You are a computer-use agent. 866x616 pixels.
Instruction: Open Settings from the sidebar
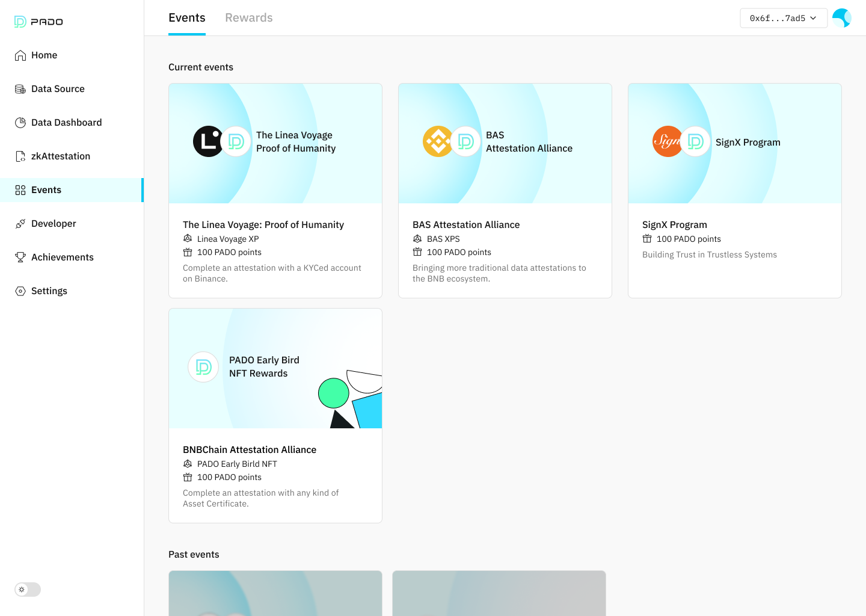coord(72,291)
